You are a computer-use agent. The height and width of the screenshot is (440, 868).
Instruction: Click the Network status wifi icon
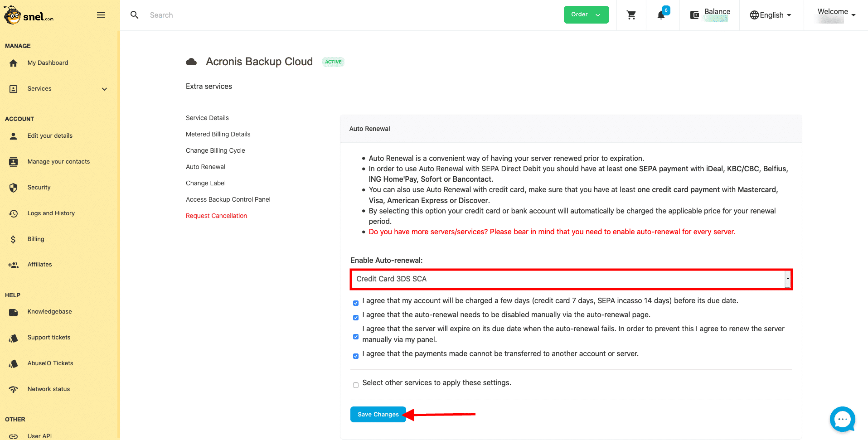[14, 389]
